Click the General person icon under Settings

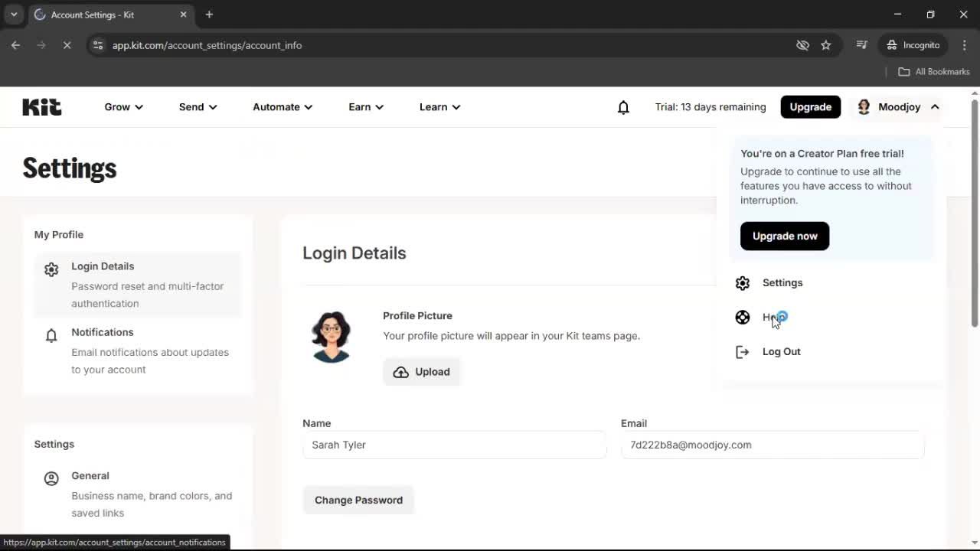51,478
